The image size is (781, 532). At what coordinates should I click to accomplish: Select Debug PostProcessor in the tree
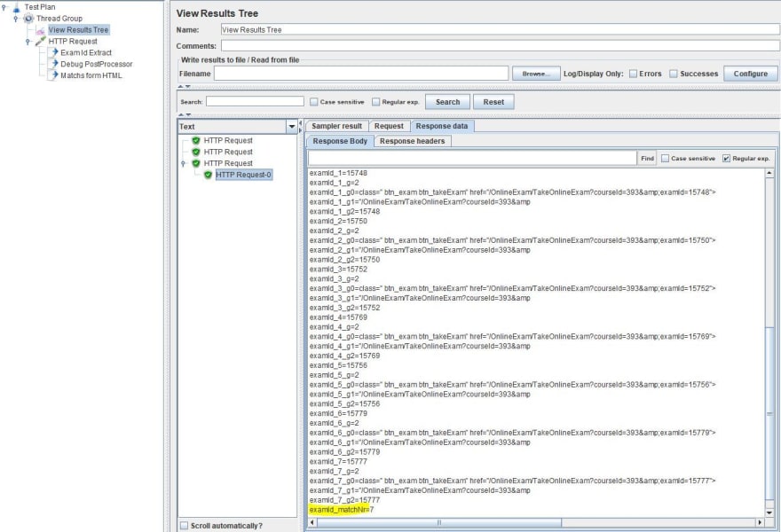click(x=97, y=64)
